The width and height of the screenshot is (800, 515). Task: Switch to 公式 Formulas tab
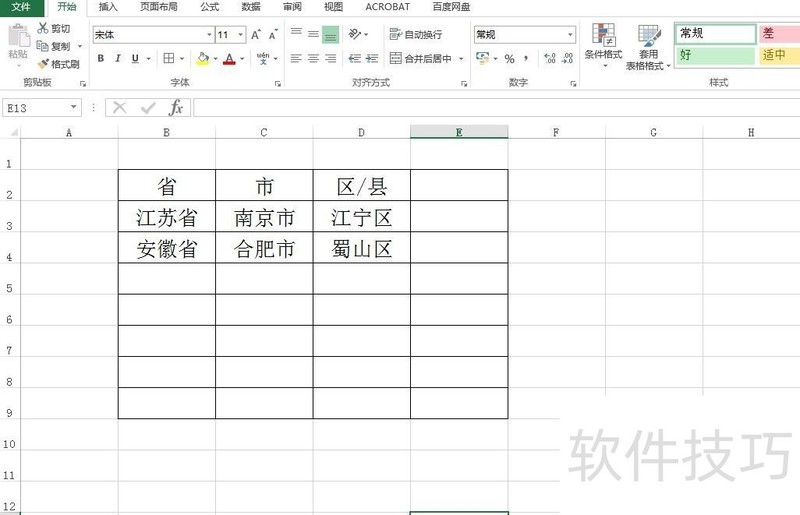tap(209, 7)
